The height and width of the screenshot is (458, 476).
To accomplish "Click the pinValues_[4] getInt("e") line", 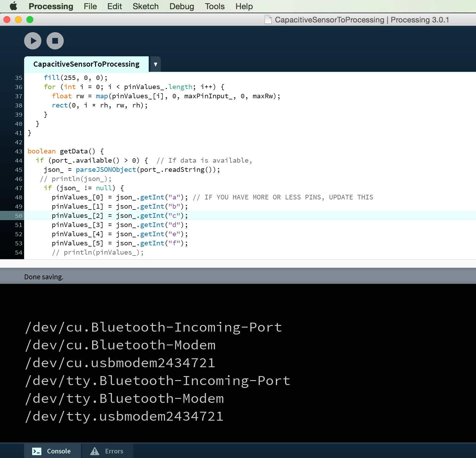I will pos(120,234).
